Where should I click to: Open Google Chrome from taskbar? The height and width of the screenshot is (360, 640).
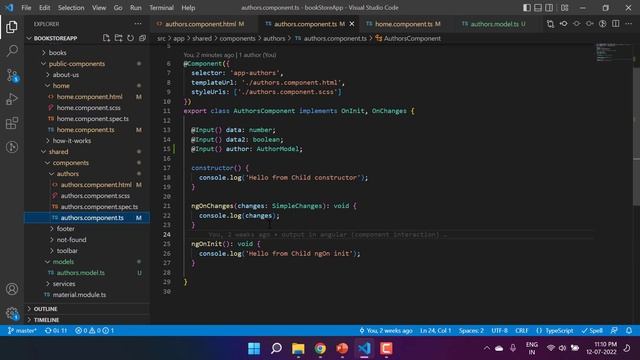pos(320,348)
